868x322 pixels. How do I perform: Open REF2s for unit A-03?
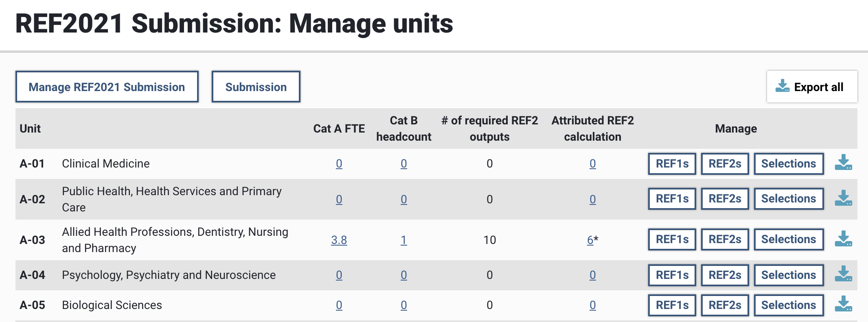point(725,239)
